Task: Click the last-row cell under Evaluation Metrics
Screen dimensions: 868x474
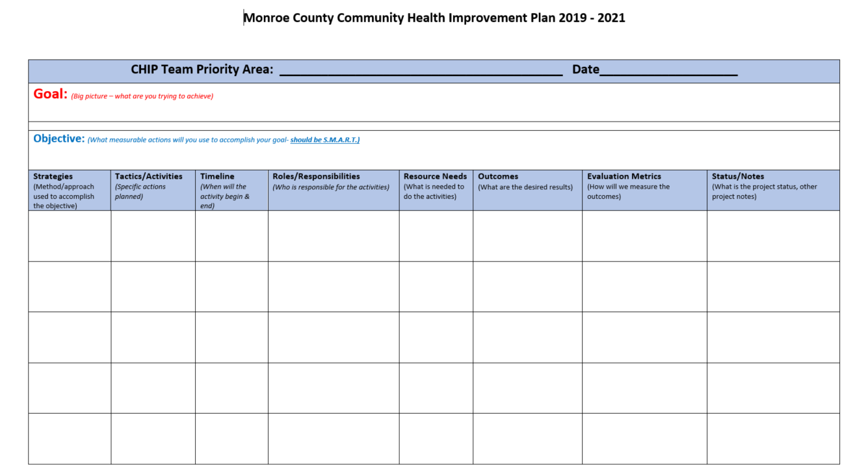Action: 644,439
